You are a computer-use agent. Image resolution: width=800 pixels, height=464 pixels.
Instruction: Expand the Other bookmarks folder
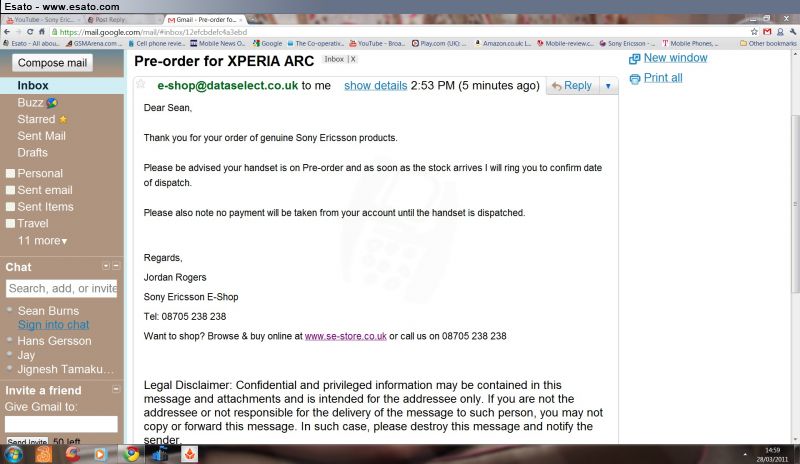pyautogui.click(x=768, y=43)
